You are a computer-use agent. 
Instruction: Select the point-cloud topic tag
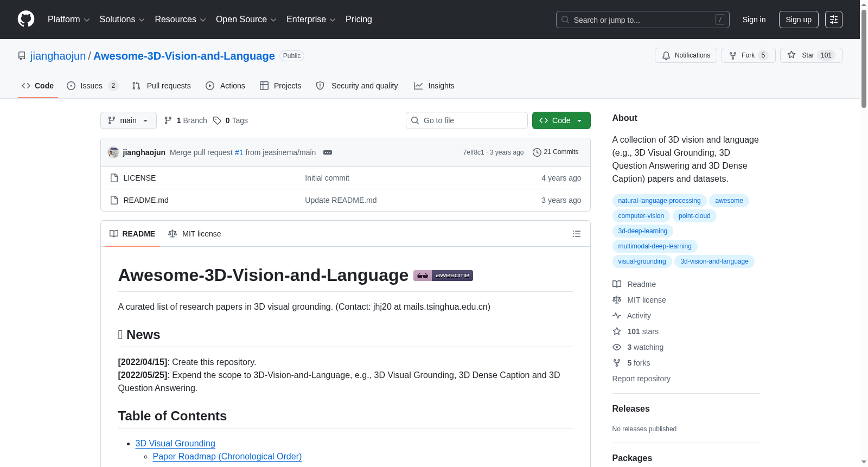(694, 216)
